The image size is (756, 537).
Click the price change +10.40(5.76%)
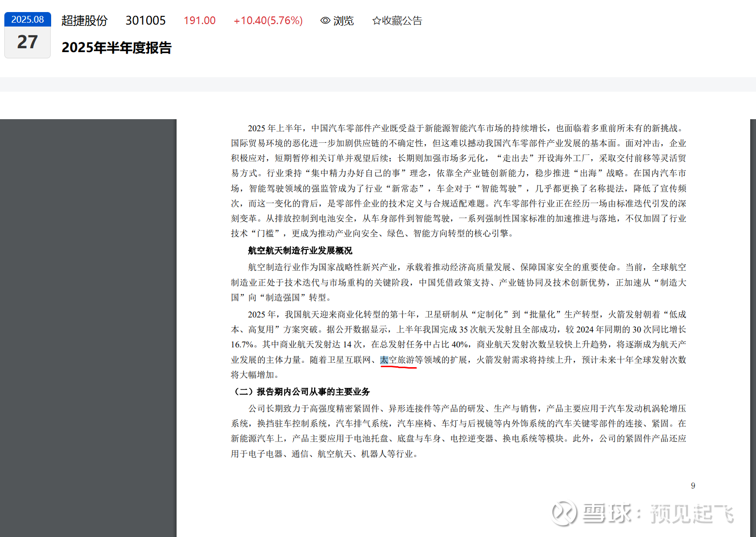[x=268, y=21]
